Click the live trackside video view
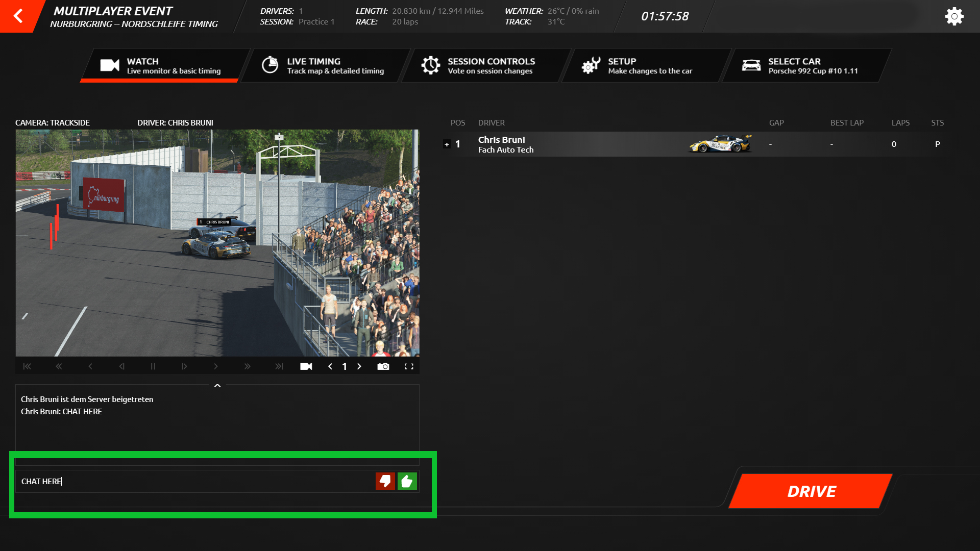The height and width of the screenshot is (551, 980). click(x=217, y=243)
